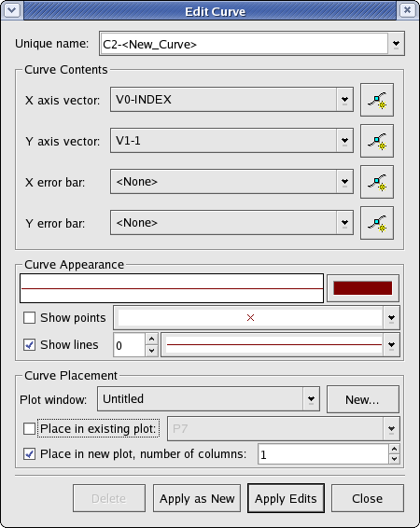The image size is (420, 528).
Task: Click the Close button
Action: point(368,498)
